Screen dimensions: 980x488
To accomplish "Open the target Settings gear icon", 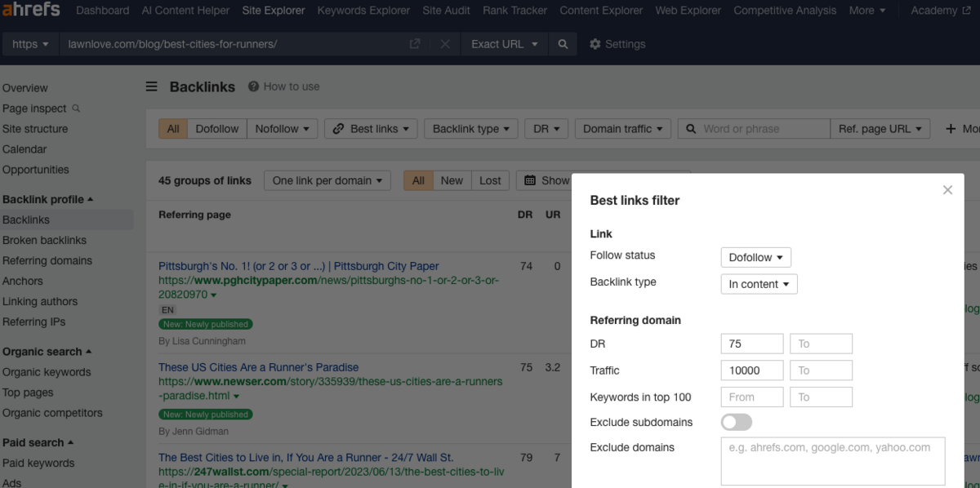I will point(595,43).
